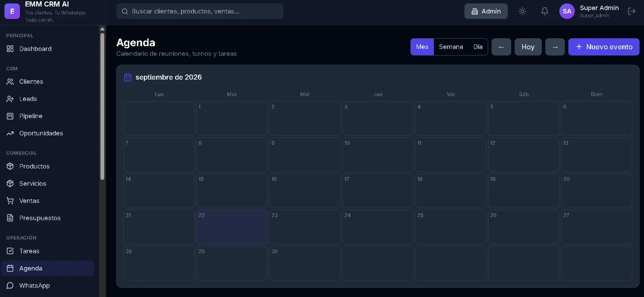Open notifications bell
This screenshot has width=644, height=297.
tap(545, 11)
